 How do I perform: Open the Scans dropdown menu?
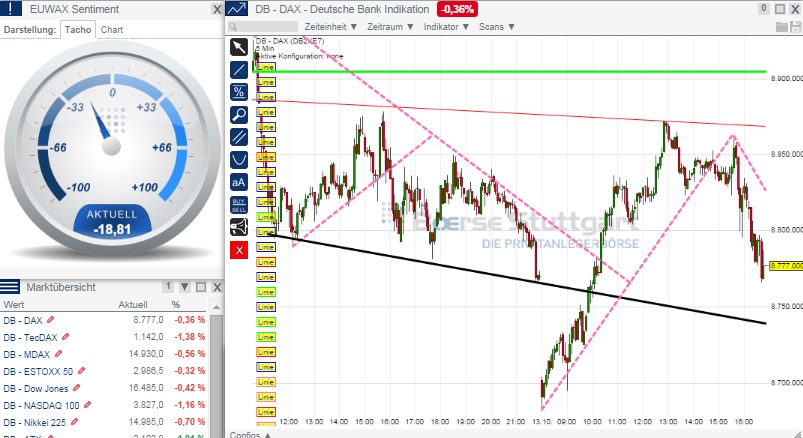pos(496,27)
